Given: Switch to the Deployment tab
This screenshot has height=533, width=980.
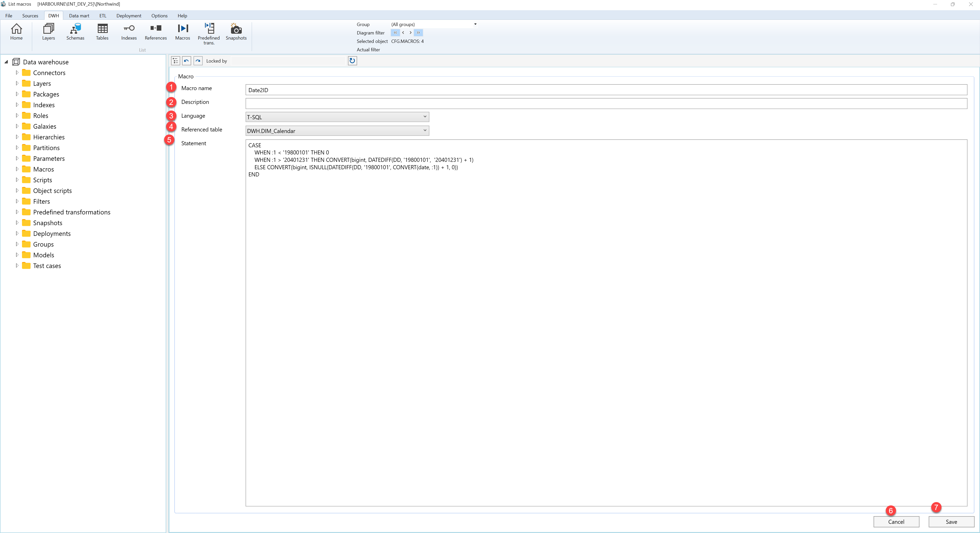Looking at the screenshot, I should coord(129,16).
